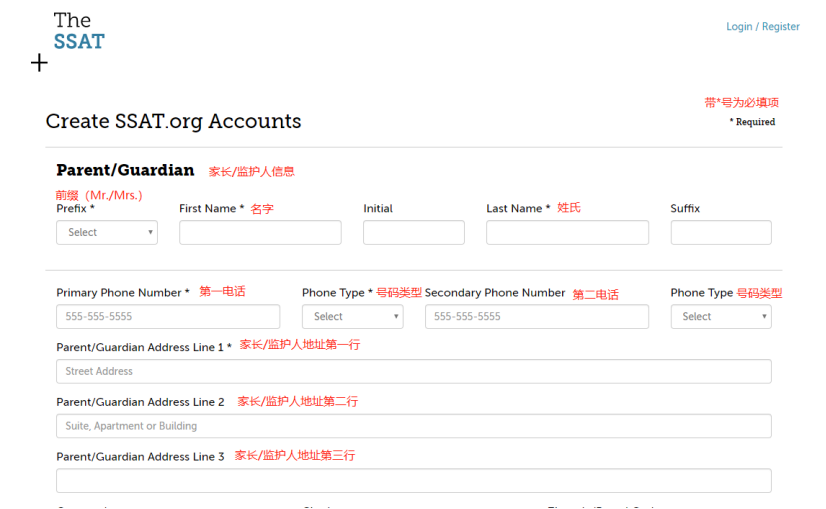The image size is (826, 509).
Task: Select the Last Name text box
Action: pos(567,232)
